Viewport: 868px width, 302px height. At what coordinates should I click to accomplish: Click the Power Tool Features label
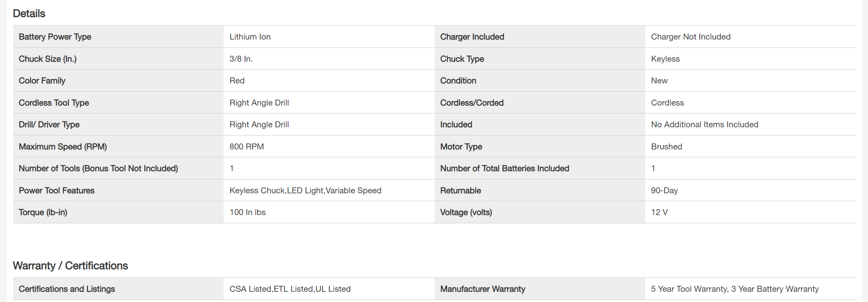click(x=57, y=191)
